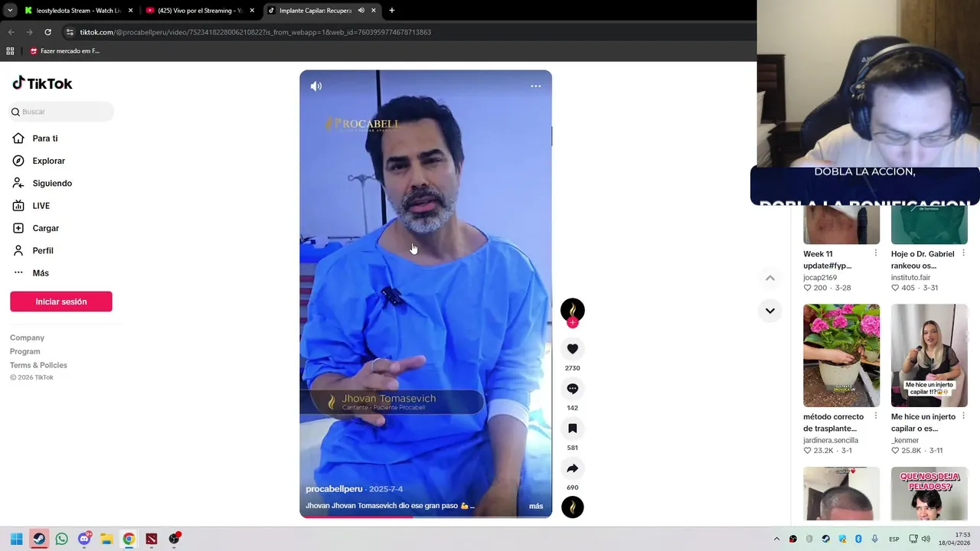Click the TikTok logo

[42, 83]
